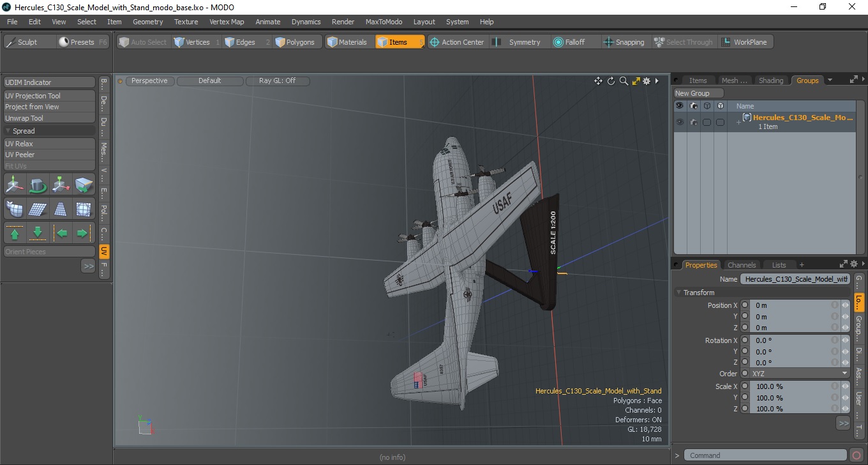Switch to Vertices selection mode
The height and width of the screenshot is (465, 868).
[x=197, y=42]
